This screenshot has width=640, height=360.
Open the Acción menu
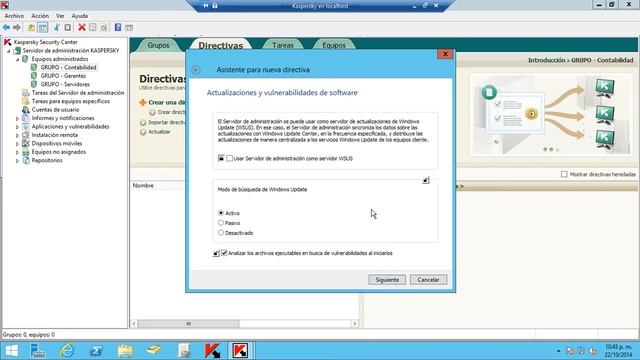pyautogui.click(x=40, y=16)
